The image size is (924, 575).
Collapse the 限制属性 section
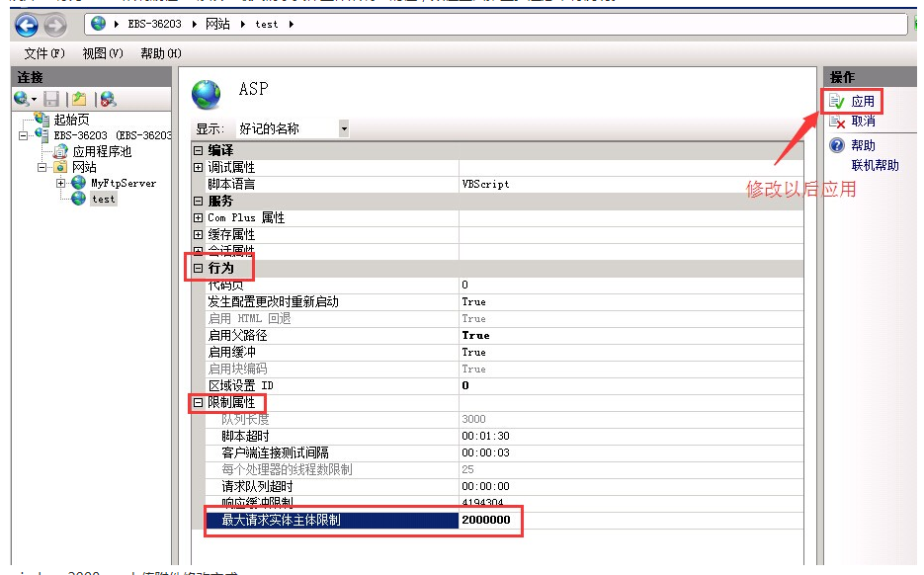point(199,403)
